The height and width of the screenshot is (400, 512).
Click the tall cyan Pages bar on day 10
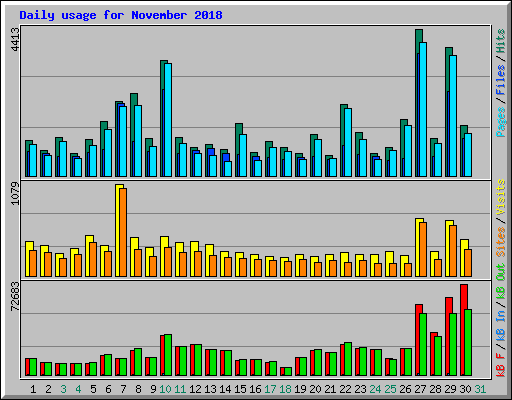coord(168,120)
